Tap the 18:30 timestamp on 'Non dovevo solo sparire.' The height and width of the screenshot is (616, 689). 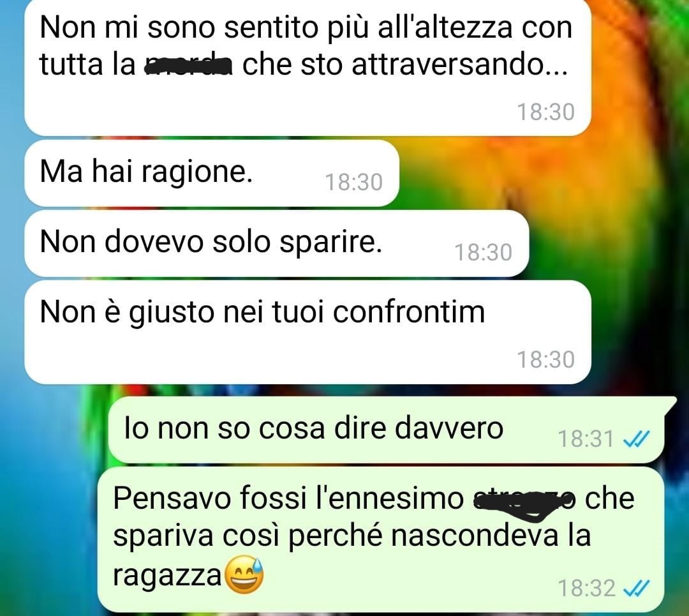pyautogui.click(x=484, y=252)
